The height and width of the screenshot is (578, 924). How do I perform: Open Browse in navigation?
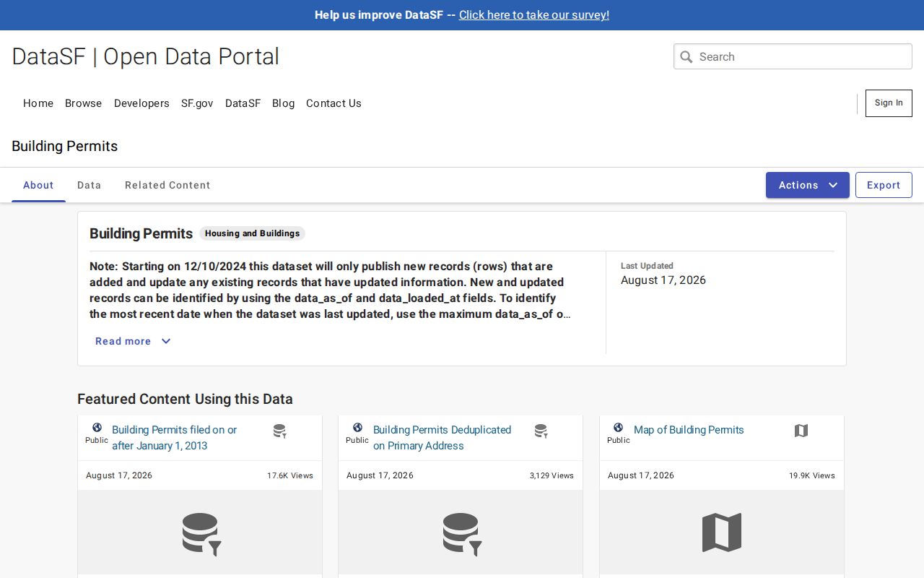(84, 103)
